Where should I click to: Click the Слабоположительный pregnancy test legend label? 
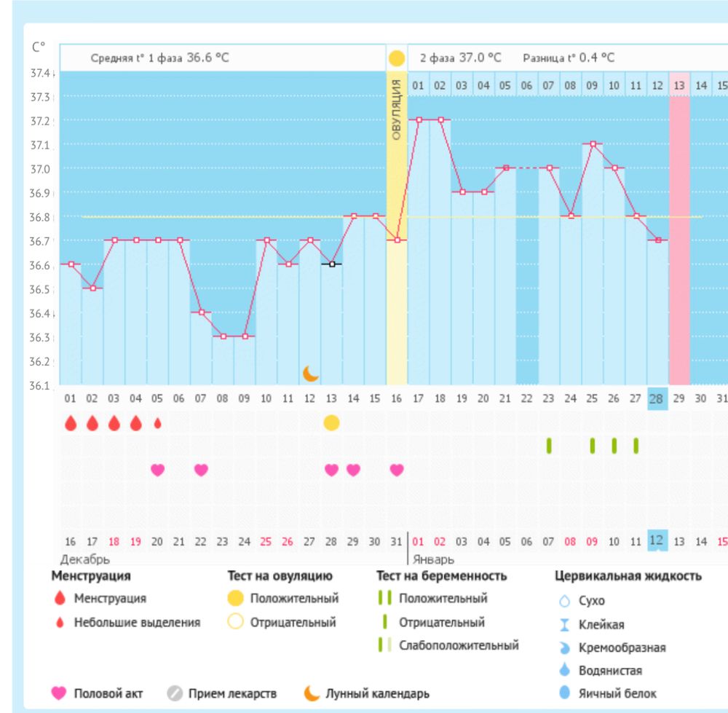click(459, 645)
